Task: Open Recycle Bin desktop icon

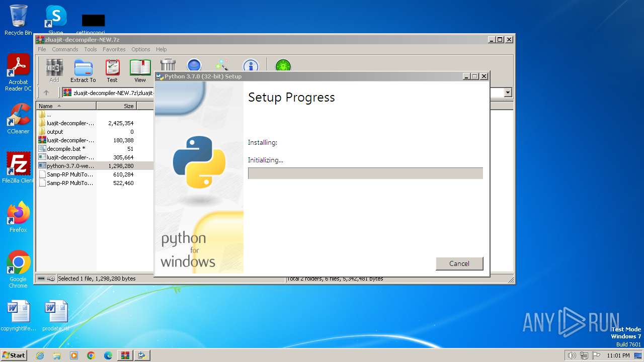Action: click(x=18, y=20)
